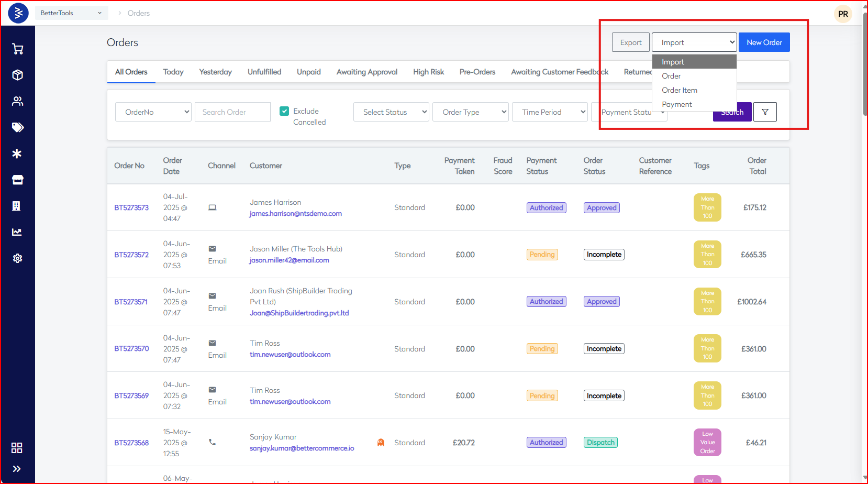
Task: Uncheck the Exclude Cancelled checkbox
Action: pos(284,111)
